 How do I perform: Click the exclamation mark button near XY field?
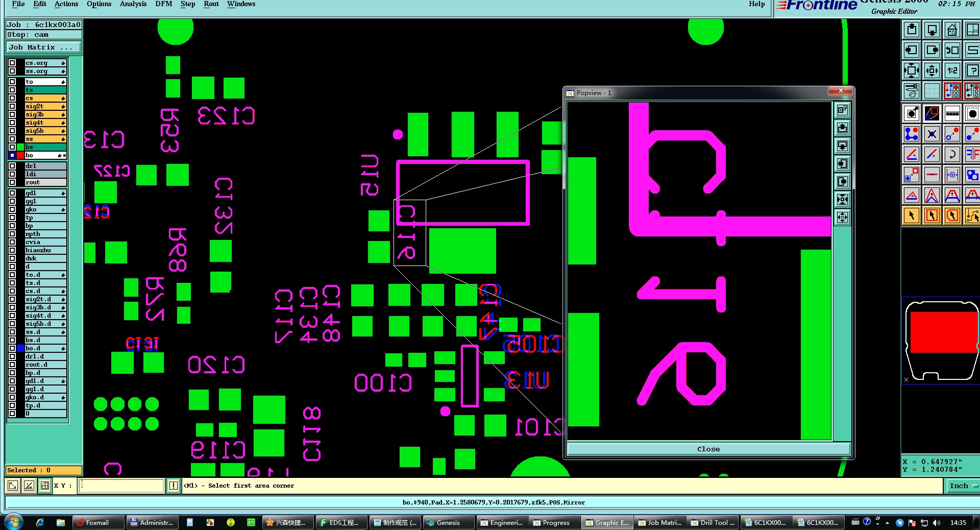coord(174,486)
